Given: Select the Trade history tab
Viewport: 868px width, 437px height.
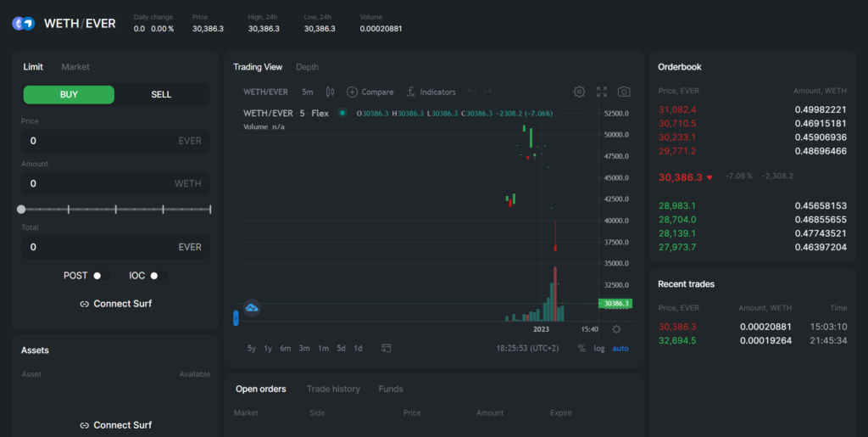Looking at the screenshot, I should tap(333, 389).
